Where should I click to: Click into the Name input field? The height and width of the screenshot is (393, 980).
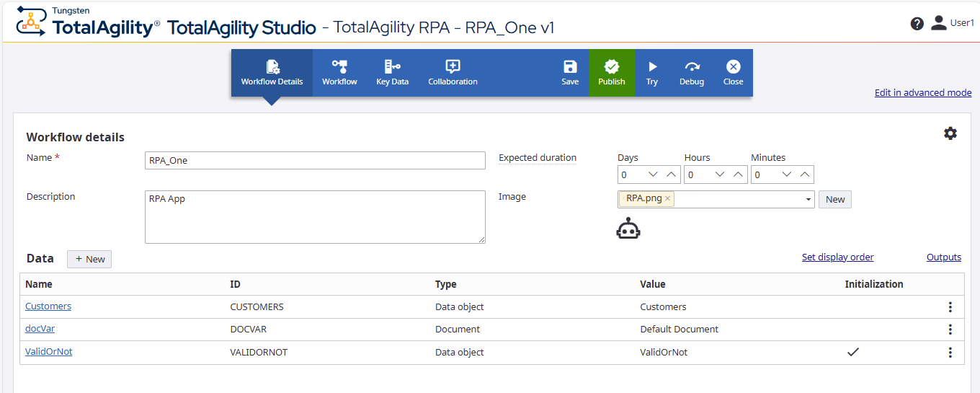coord(315,160)
